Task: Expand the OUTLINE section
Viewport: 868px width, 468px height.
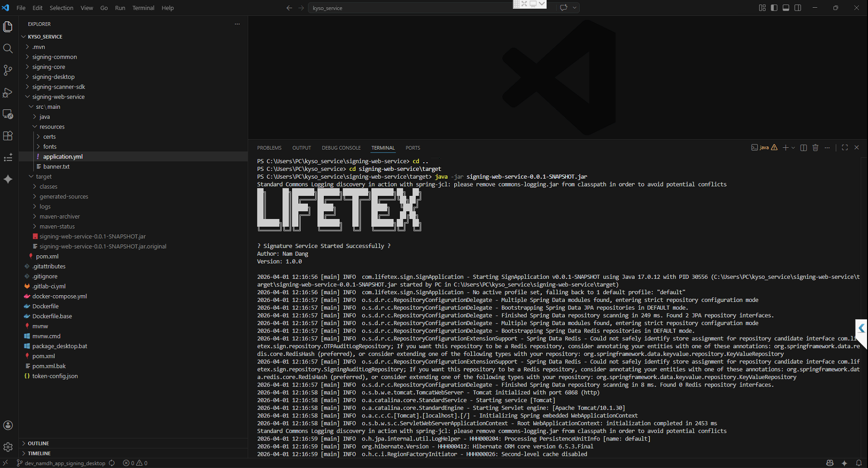Action: tap(38, 443)
